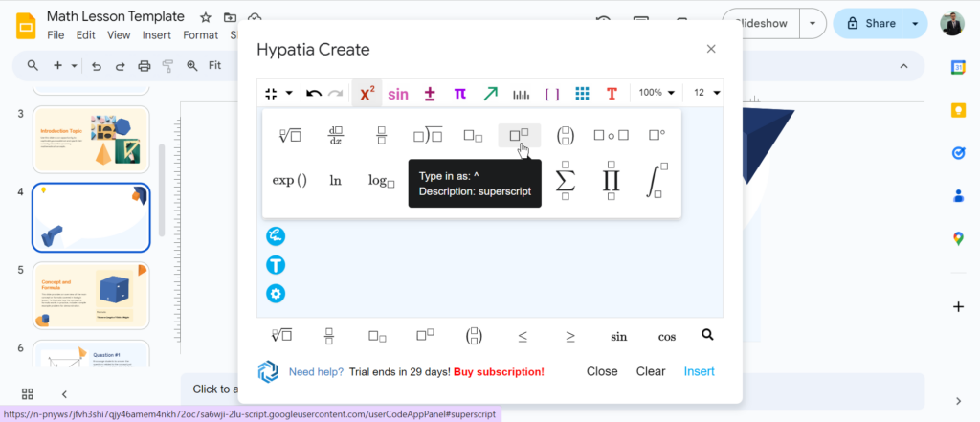Viewport: 980px width, 422px height.
Task: Open the Insert menu in Slides
Action: coord(156,35)
